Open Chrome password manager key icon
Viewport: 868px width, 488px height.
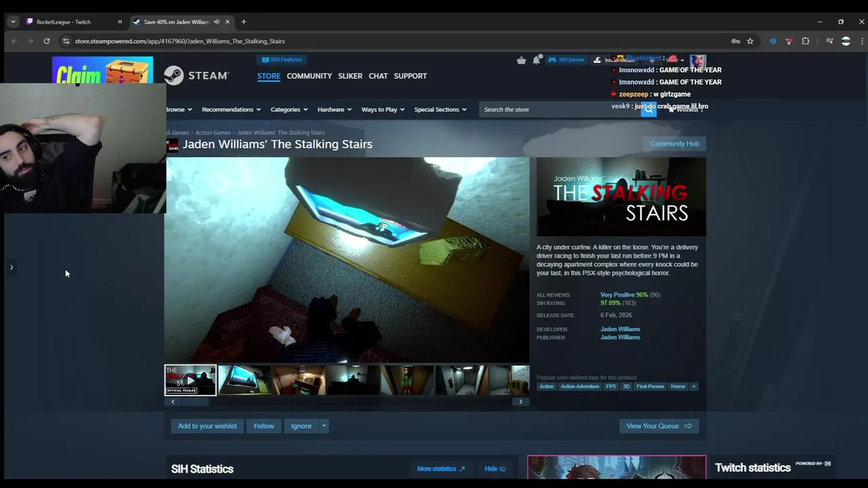[x=736, y=41]
